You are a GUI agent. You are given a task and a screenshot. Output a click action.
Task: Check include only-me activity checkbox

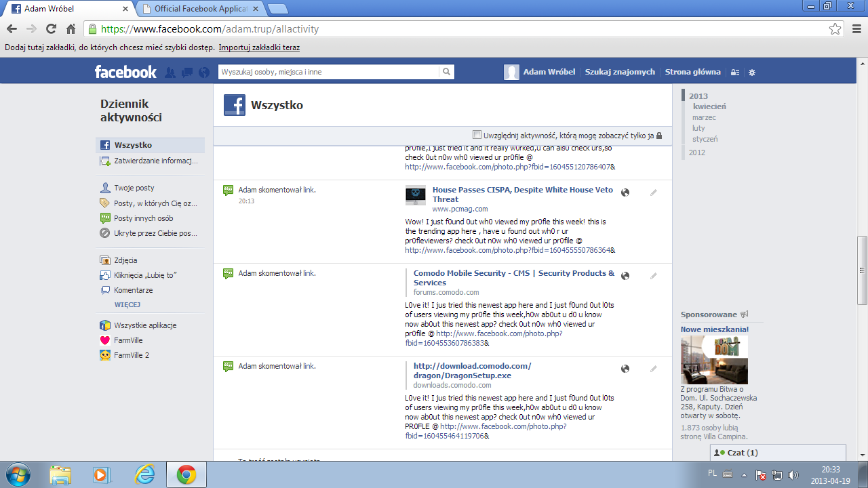point(477,134)
